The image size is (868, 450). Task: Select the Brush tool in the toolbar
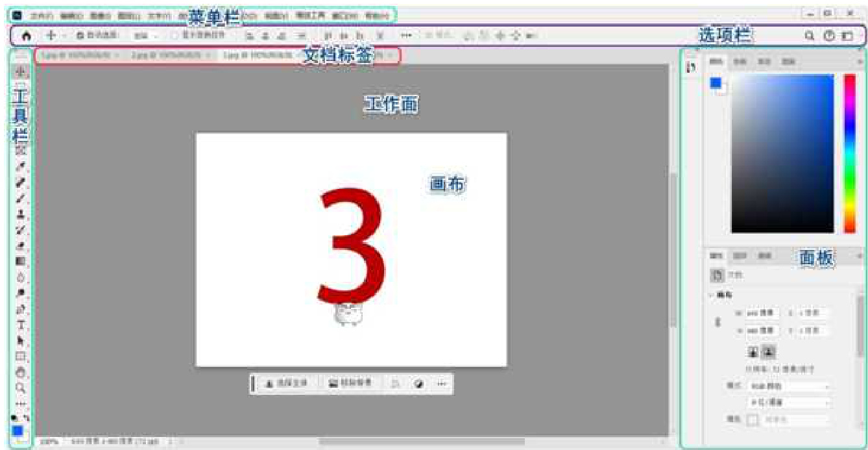click(20, 197)
